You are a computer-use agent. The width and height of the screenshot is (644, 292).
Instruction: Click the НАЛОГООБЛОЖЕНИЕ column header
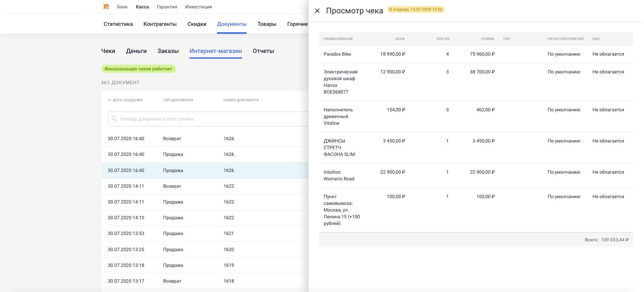point(566,39)
